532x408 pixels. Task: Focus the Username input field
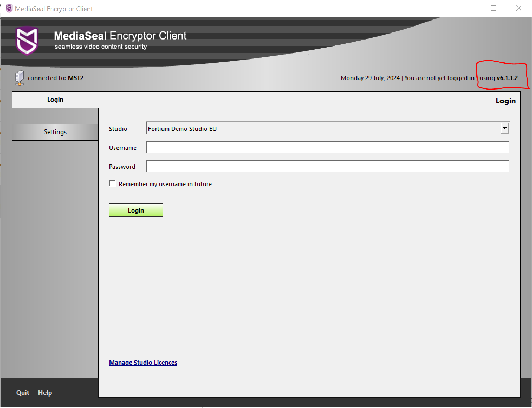click(328, 147)
